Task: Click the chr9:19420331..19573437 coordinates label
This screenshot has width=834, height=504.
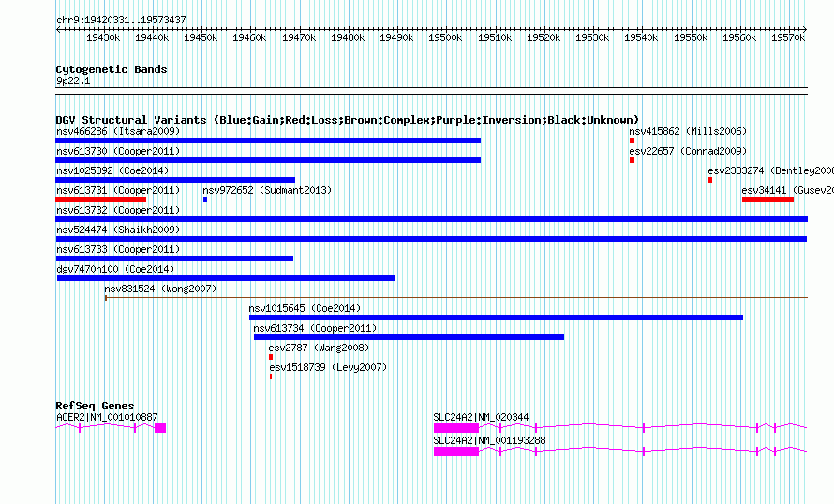Action: [121, 20]
